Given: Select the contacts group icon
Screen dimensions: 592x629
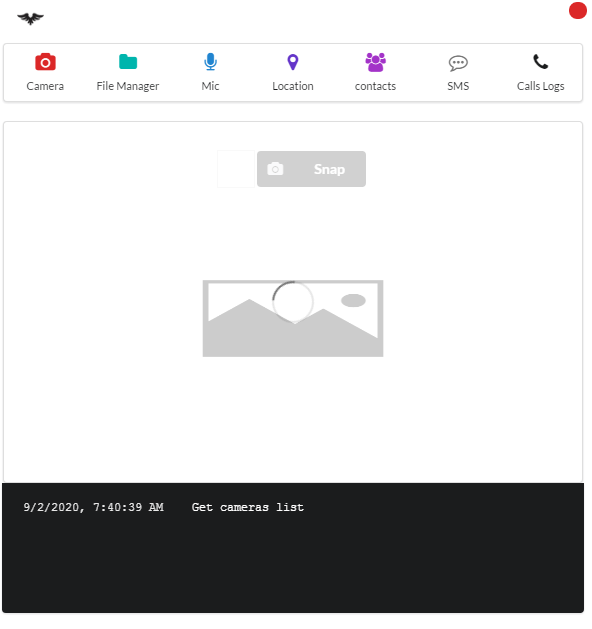Looking at the screenshot, I should click(x=375, y=62).
